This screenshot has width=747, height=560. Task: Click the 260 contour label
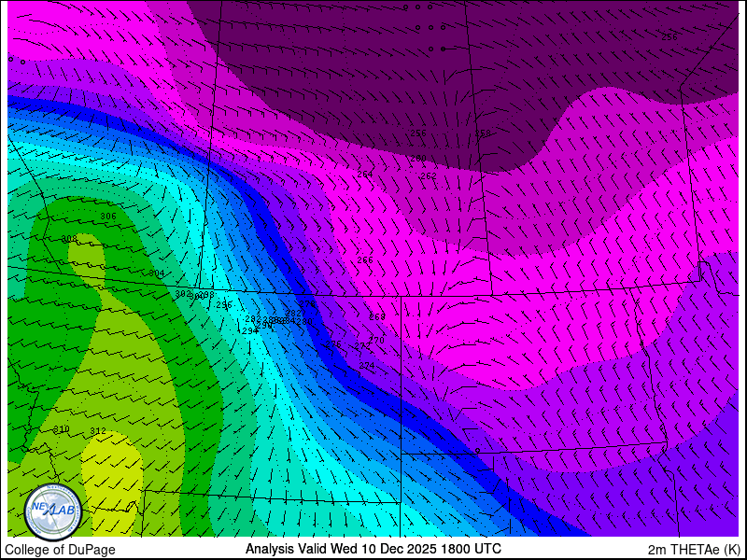418,159
